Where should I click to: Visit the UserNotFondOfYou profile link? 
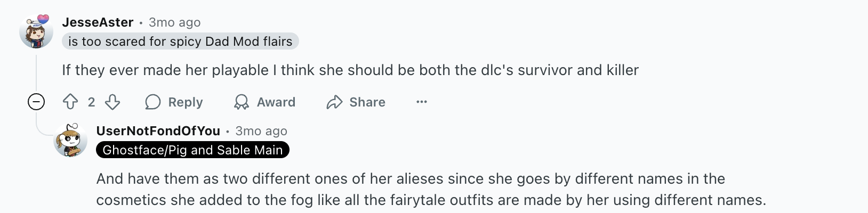pos(158,131)
